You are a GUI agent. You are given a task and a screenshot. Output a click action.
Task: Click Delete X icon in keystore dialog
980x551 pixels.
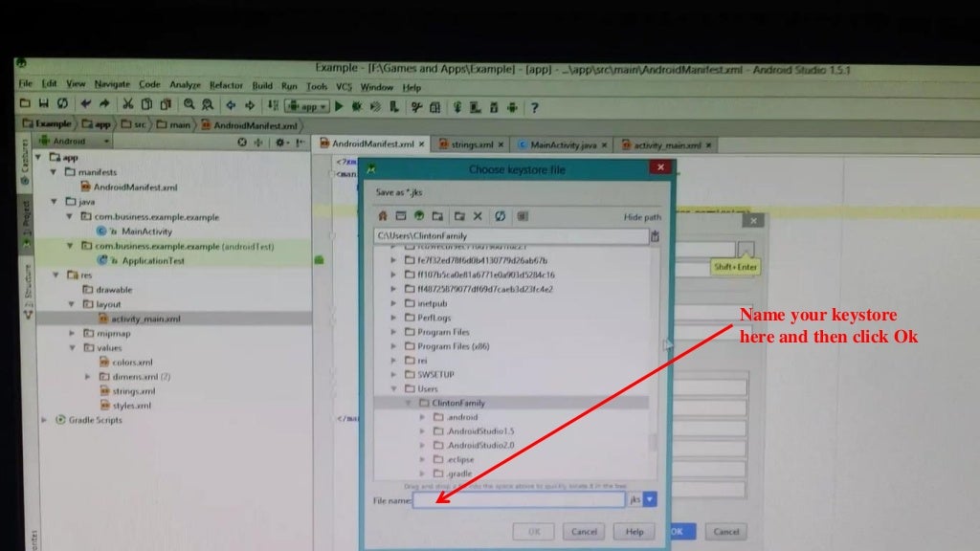pos(478,216)
